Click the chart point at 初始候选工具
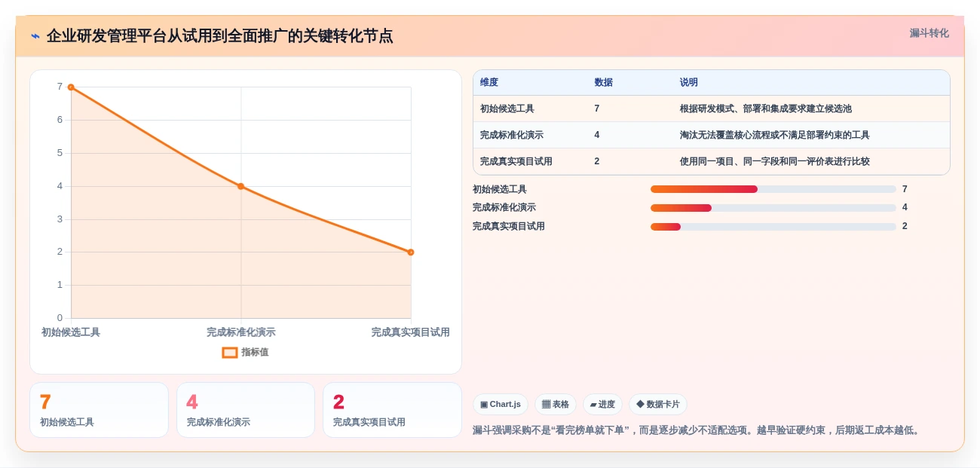 [x=71, y=87]
